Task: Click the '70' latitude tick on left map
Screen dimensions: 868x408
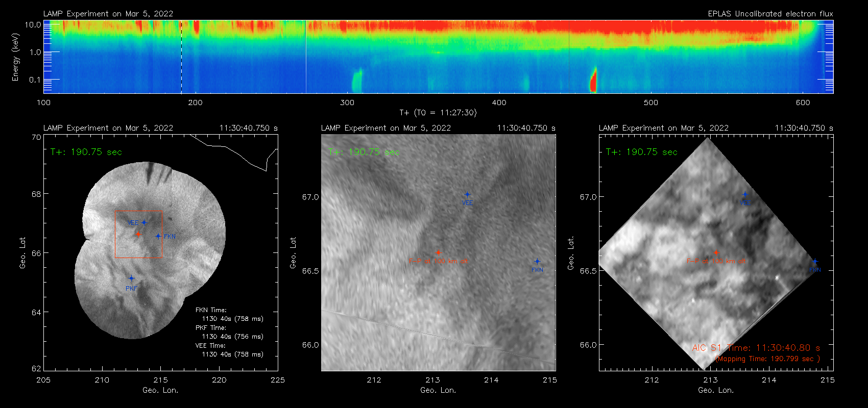Action: pos(36,137)
